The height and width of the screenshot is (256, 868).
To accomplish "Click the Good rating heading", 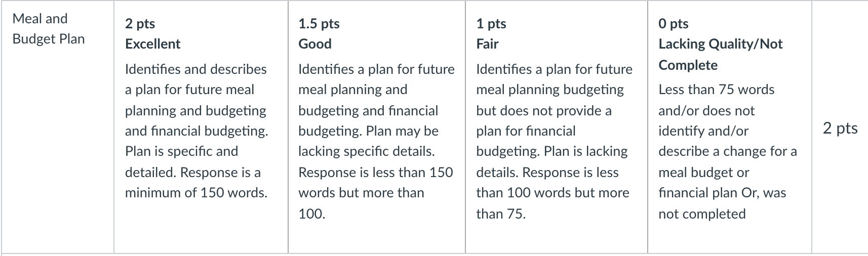I will coord(315,44).
